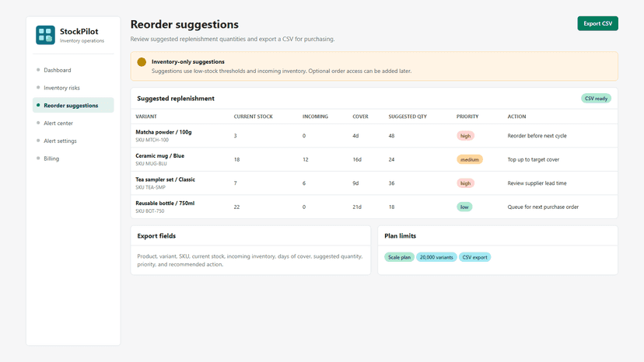Click the Current Stock column header
The height and width of the screenshot is (362, 644).
[x=253, y=117]
